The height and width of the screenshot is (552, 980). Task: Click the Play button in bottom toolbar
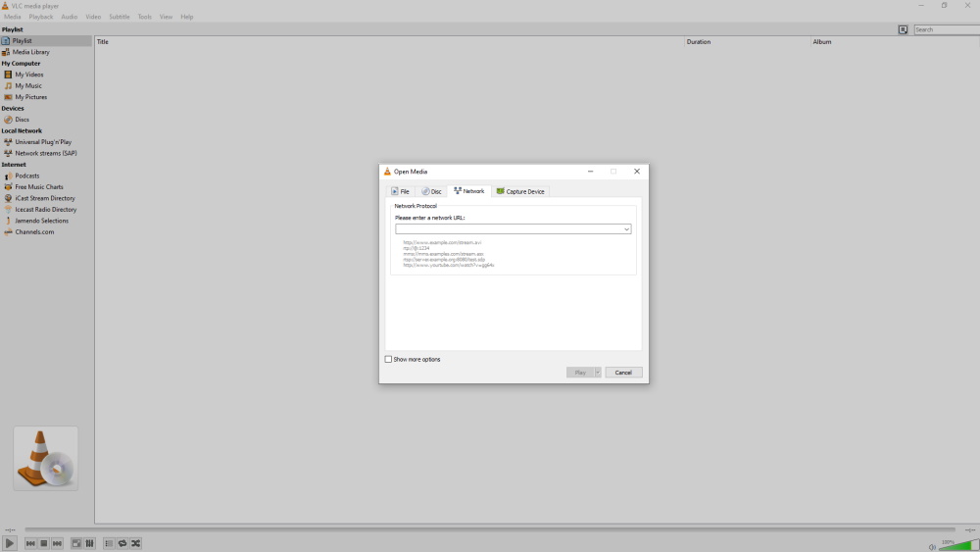tap(10, 543)
